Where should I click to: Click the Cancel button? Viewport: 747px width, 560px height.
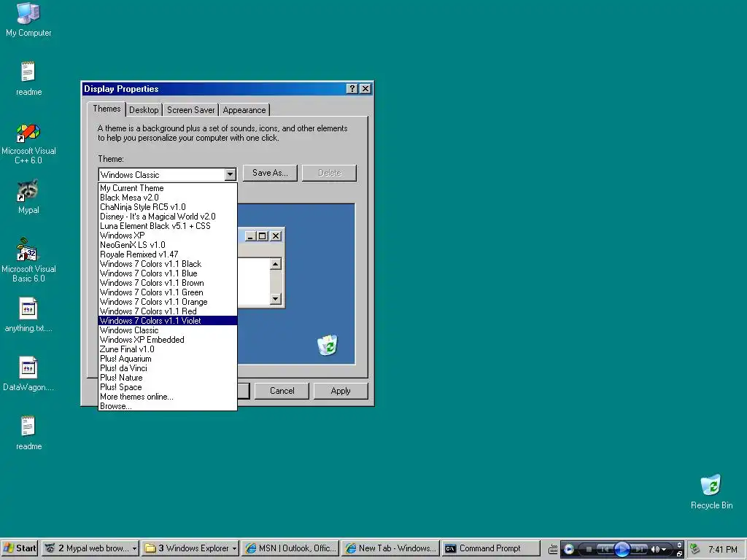tap(282, 391)
